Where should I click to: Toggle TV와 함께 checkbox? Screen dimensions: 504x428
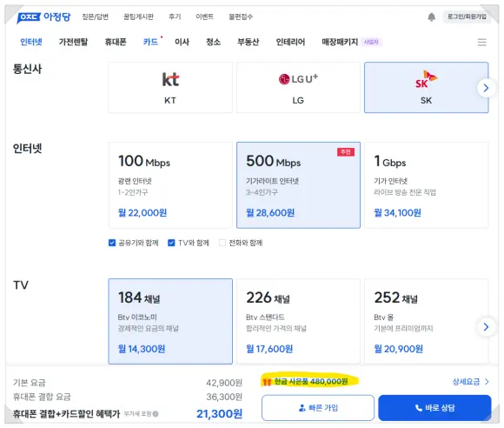point(171,243)
